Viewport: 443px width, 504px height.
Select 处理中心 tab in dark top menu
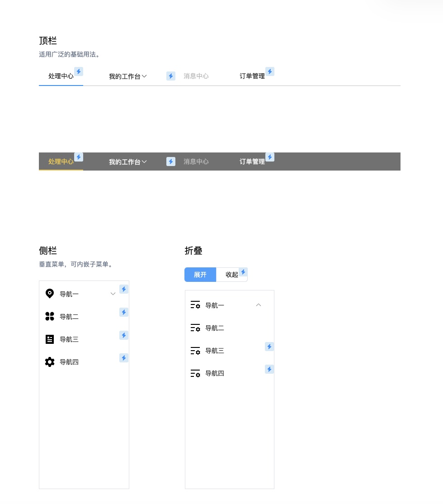(x=61, y=162)
